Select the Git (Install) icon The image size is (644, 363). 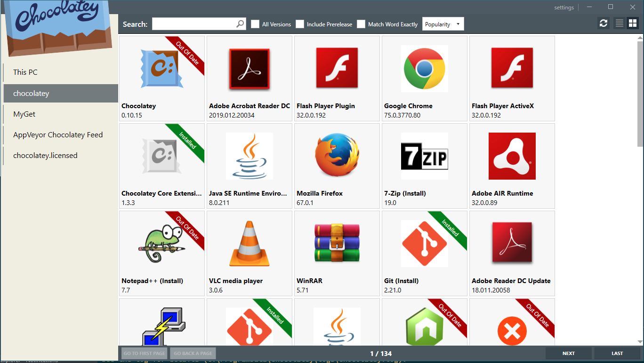(x=425, y=244)
